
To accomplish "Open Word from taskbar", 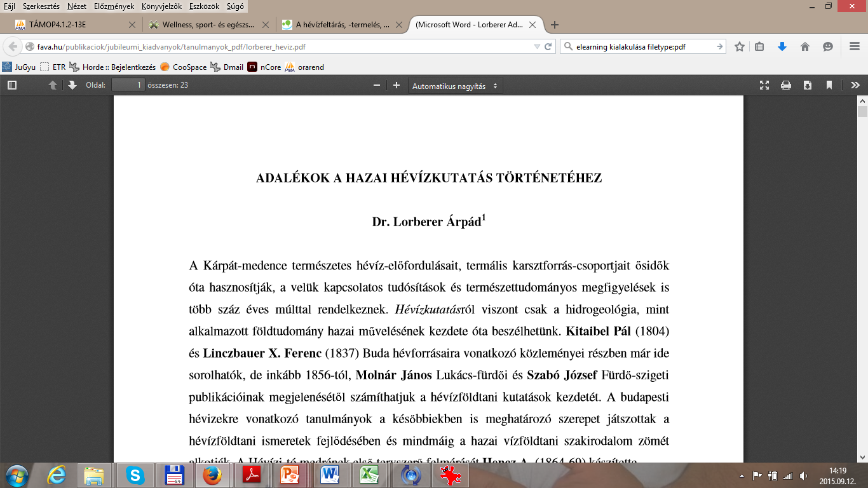I will pos(329,475).
